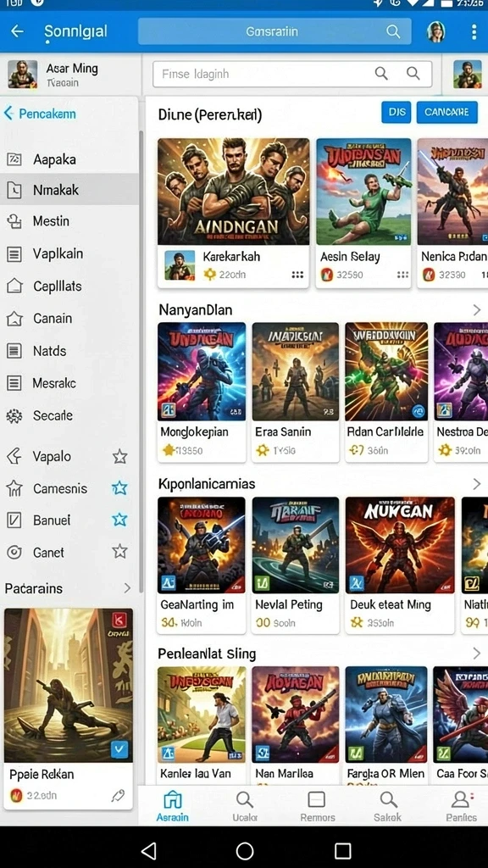Screen dimensions: 488x868
Task: Switch to the Remors bottom tab
Action: 317,806
